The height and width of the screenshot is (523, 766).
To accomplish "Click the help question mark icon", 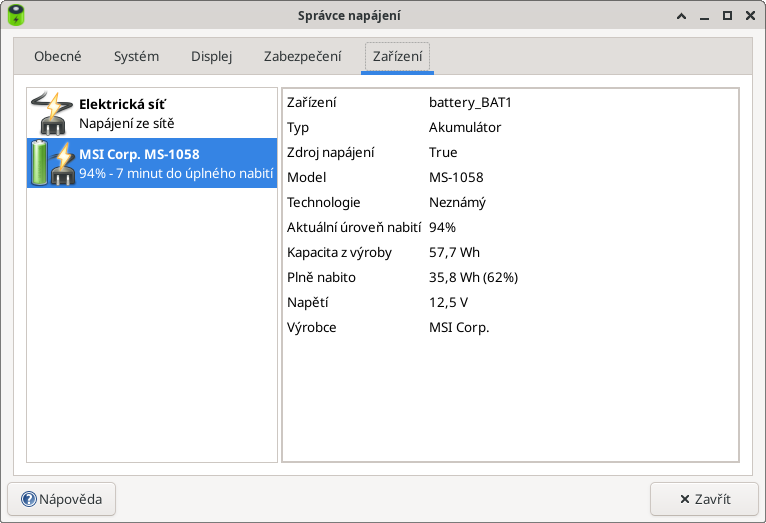I will (x=29, y=499).
